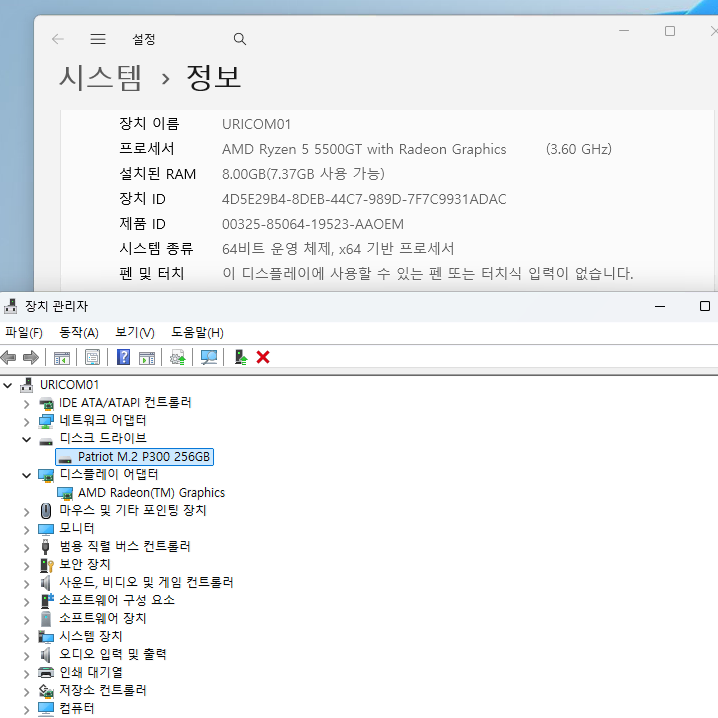
Task: Click 저장소 컨트롤러 icon
Action: pyautogui.click(x=46, y=691)
